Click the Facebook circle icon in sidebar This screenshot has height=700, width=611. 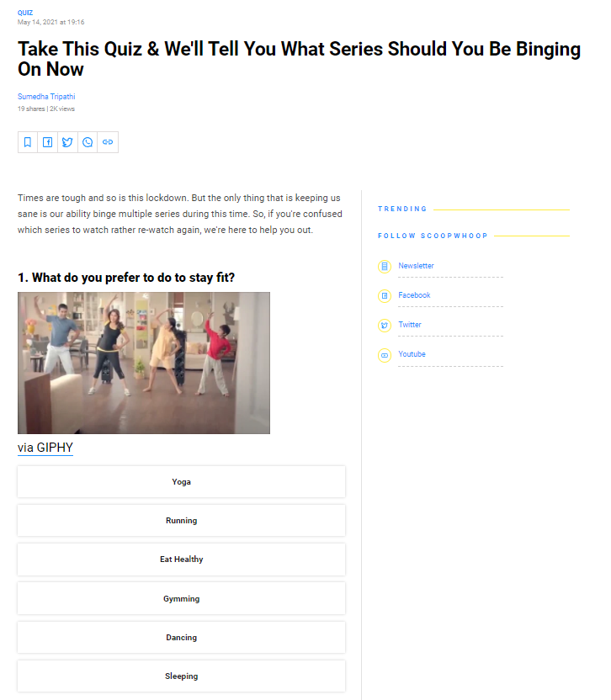tap(385, 295)
